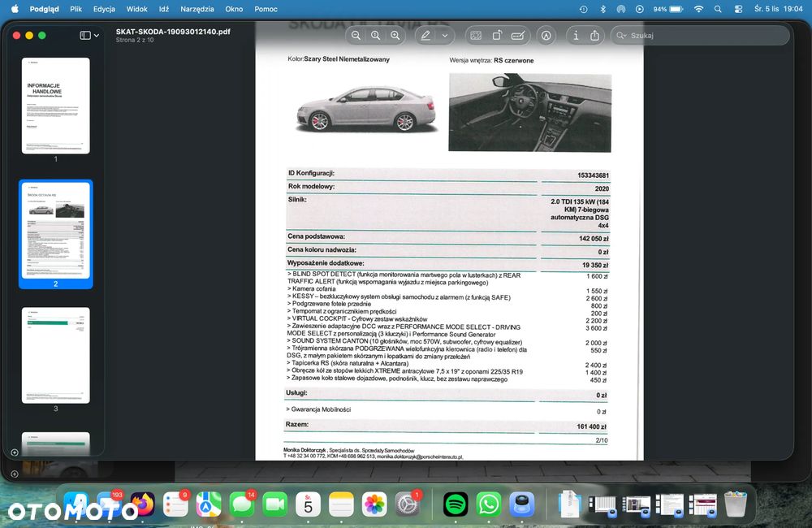This screenshot has height=528, width=812.
Task: Open Photos from the Dock
Action: coord(374,504)
